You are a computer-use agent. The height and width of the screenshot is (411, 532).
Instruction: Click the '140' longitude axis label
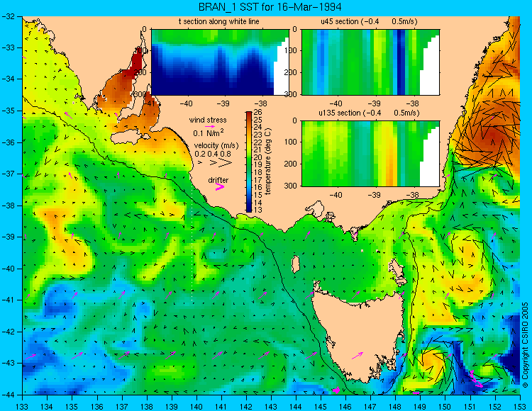click(196, 406)
